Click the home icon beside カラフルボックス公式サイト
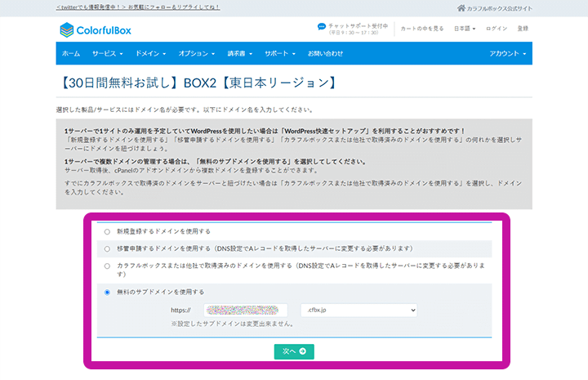Viewport: 588px width, 380px height. [485, 8]
